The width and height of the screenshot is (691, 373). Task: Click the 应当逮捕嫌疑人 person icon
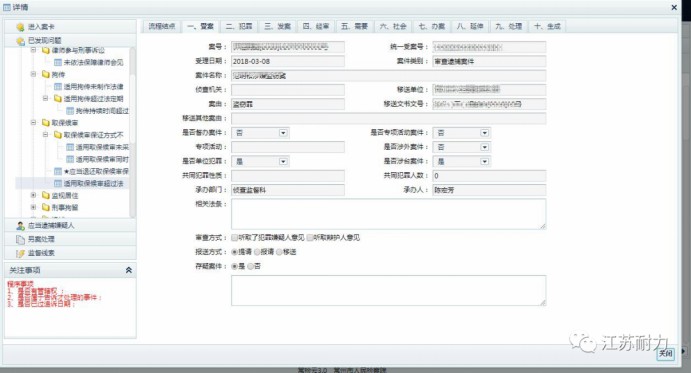pyautogui.click(x=20, y=226)
